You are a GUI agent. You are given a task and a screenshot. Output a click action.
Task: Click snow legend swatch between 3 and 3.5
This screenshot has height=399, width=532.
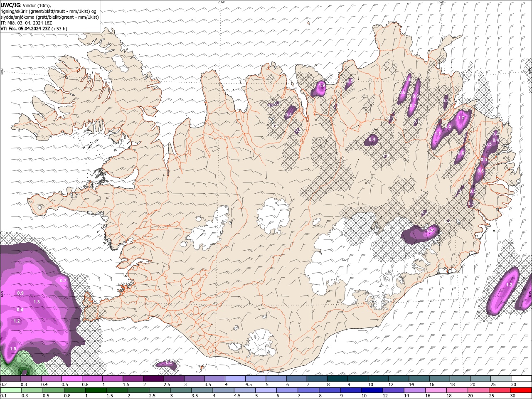[195, 379]
